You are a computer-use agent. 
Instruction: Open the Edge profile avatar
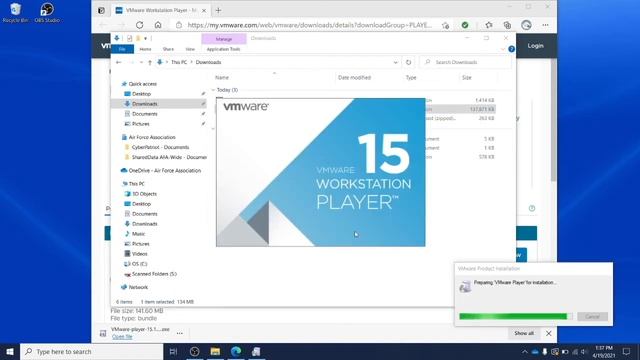point(526,25)
